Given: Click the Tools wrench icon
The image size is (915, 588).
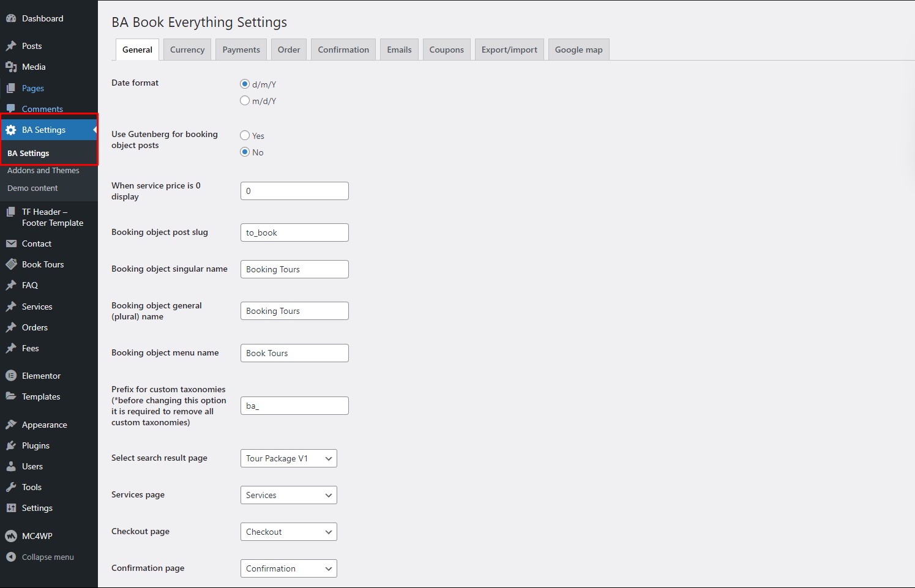Looking at the screenshot, I should pos(11,487).
